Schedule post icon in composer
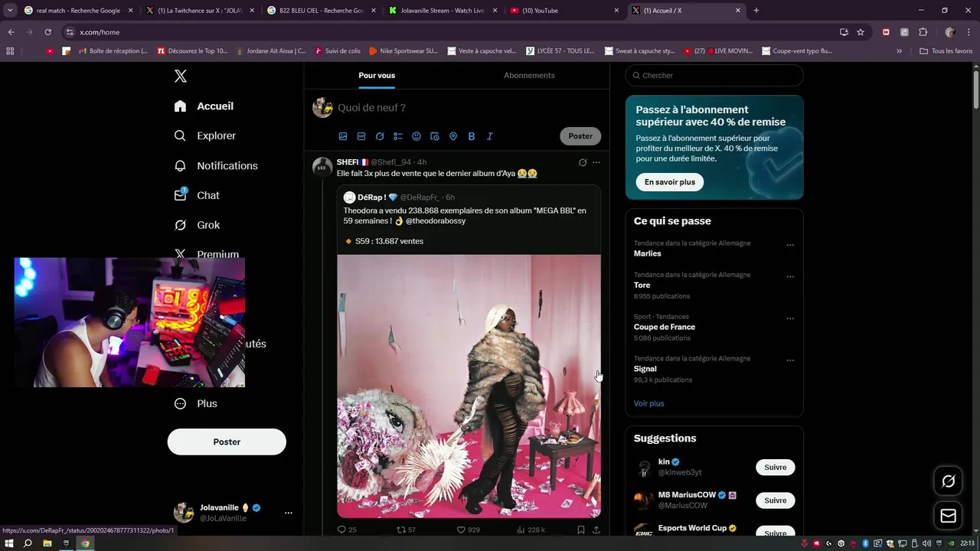This screenshot has height=551, width=980. click(x=435, y=136)
